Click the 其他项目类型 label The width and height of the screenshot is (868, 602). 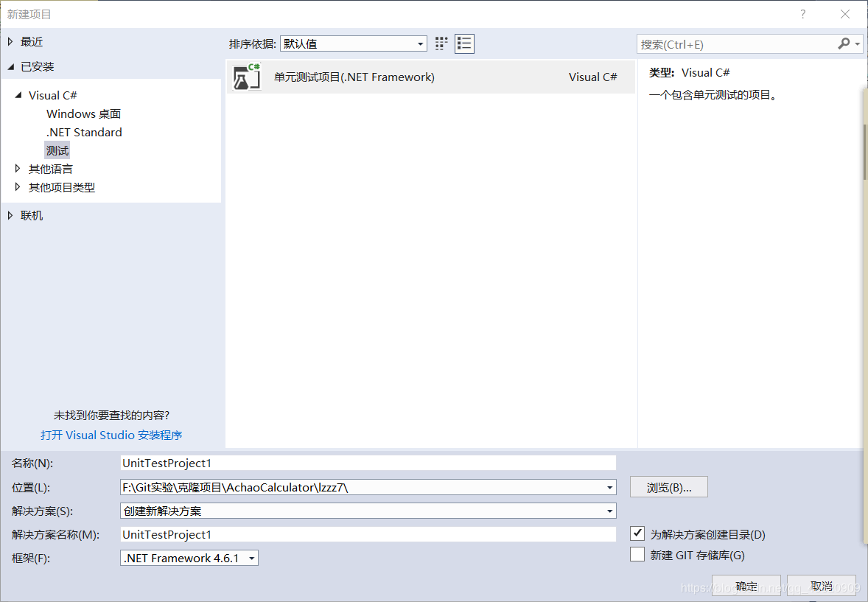[x=62, y=187]
